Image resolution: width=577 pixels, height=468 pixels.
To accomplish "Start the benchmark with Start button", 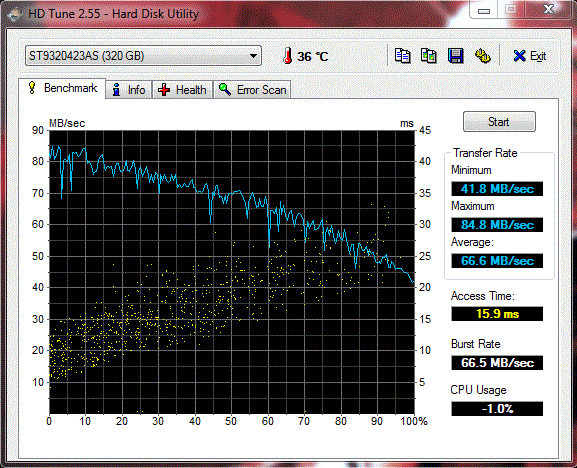I will 499,122.
